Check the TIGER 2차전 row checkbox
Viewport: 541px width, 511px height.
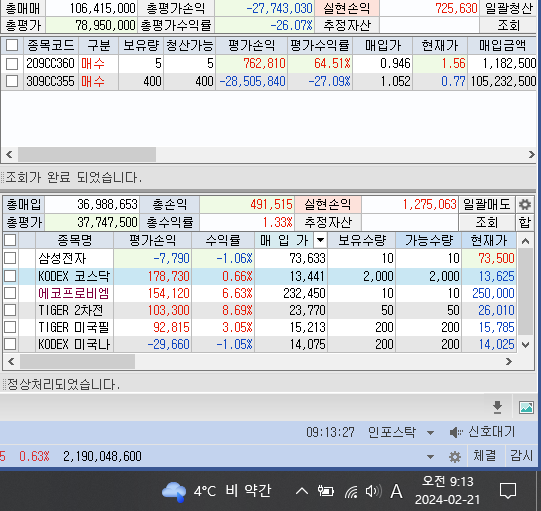tap(10, 310)
